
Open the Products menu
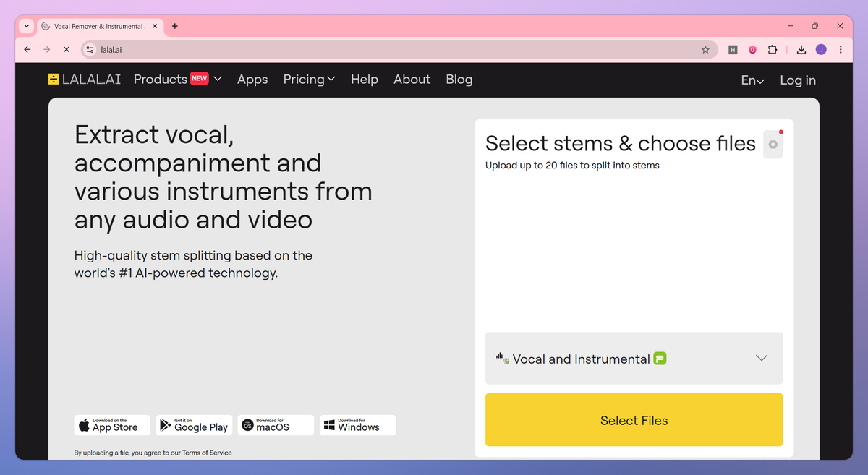pyautogui.click(x=177, y=80)
